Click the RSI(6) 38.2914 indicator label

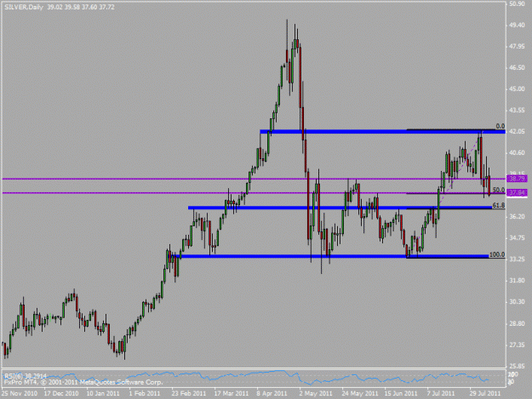coord(25,376)
